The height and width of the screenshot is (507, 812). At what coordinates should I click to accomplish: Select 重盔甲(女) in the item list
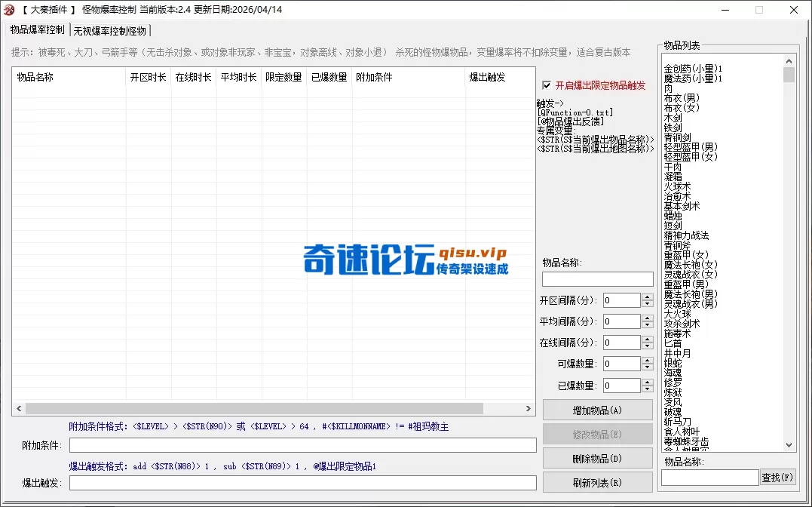(x=686, y=255)
